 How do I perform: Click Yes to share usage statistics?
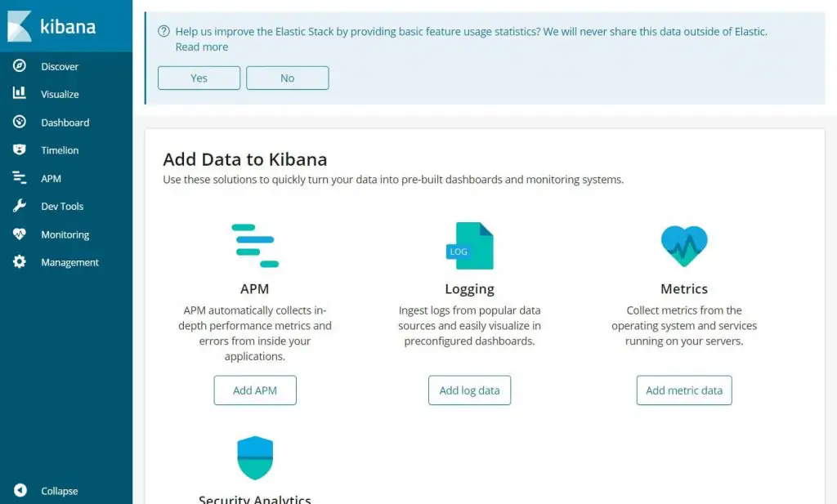point(199,78)
